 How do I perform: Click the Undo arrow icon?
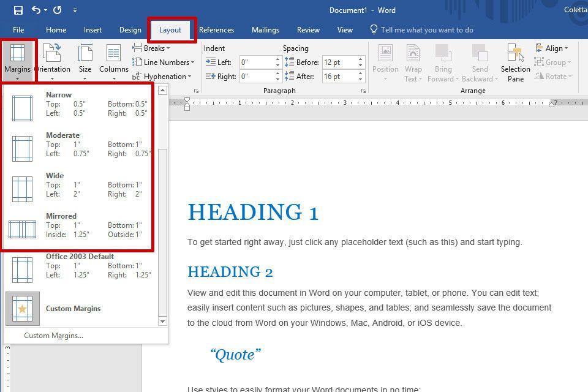point(36,10)
